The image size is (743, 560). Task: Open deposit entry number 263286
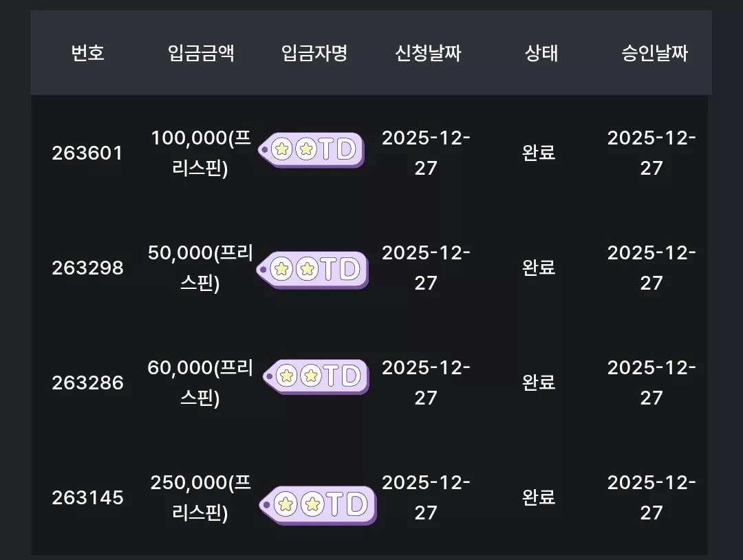click(x=87, y=383)
